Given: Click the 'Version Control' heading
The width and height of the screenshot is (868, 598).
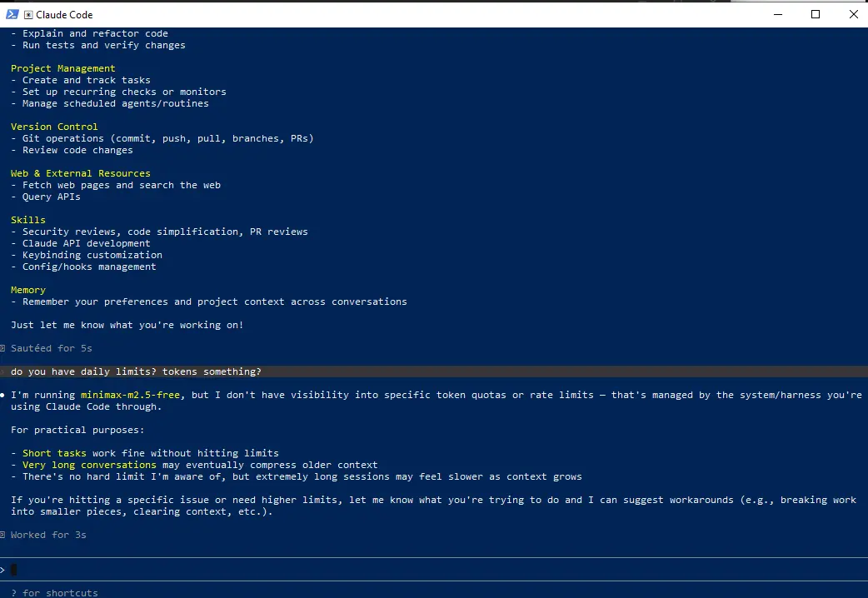Looking at the screenshot, I should click(53, 127).
